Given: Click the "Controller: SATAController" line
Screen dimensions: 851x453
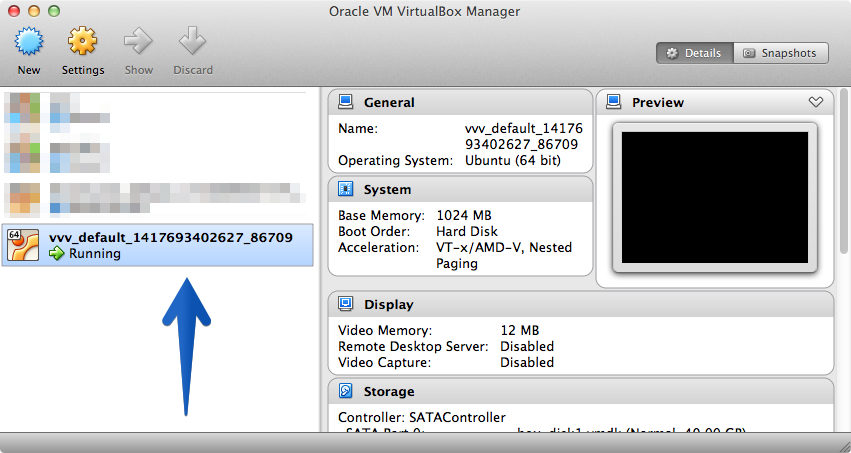Looking at the screenshot, I should tap(422, 417).
